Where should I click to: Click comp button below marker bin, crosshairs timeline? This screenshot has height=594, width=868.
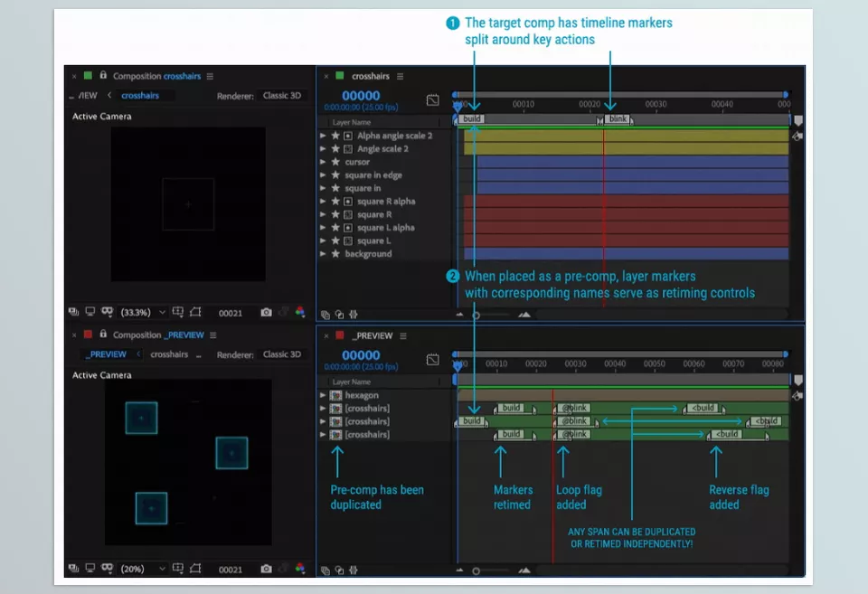(x=797, y=137)
